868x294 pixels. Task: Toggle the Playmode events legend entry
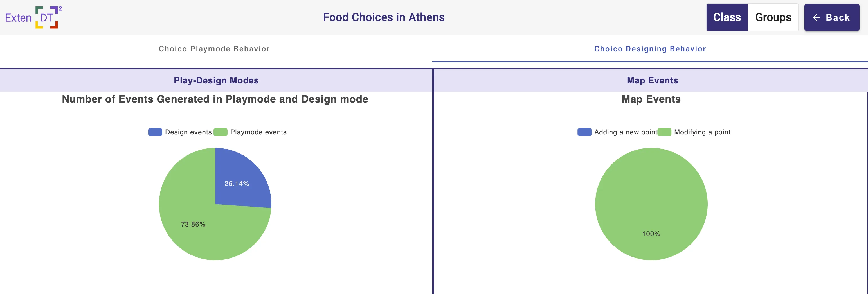pos(258,132)
